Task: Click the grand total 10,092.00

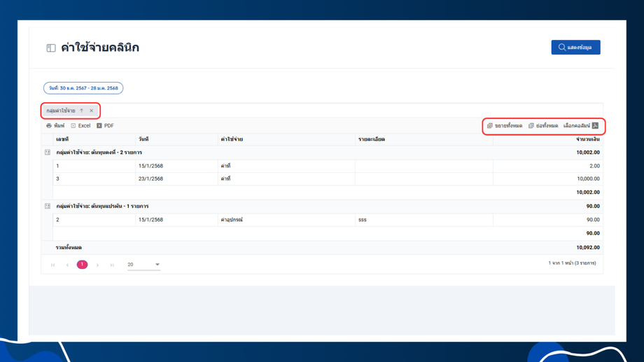Action: [x=588, y=247]
